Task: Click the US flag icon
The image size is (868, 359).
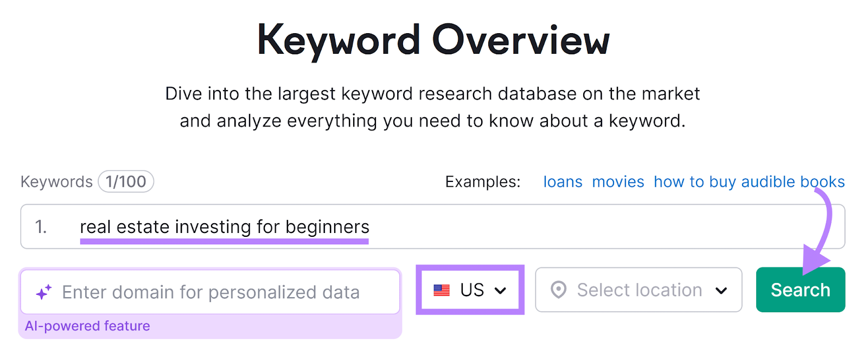Action: point(442,291)
